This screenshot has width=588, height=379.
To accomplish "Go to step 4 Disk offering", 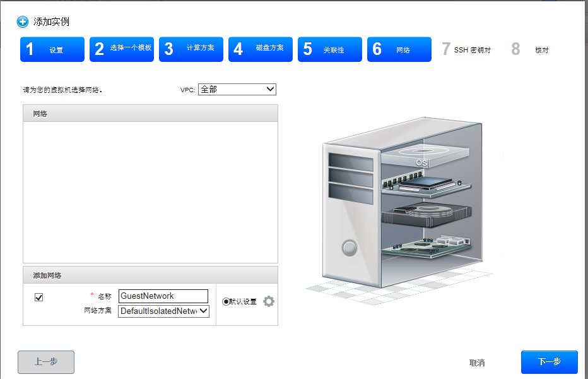I will pyautogui.click(x=261, y=49).
